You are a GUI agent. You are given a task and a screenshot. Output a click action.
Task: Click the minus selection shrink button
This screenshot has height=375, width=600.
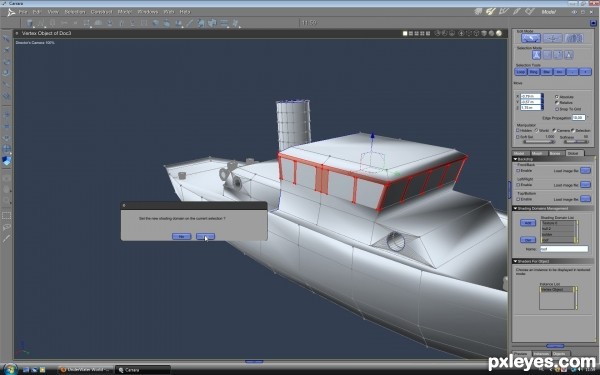pos(572,72)
